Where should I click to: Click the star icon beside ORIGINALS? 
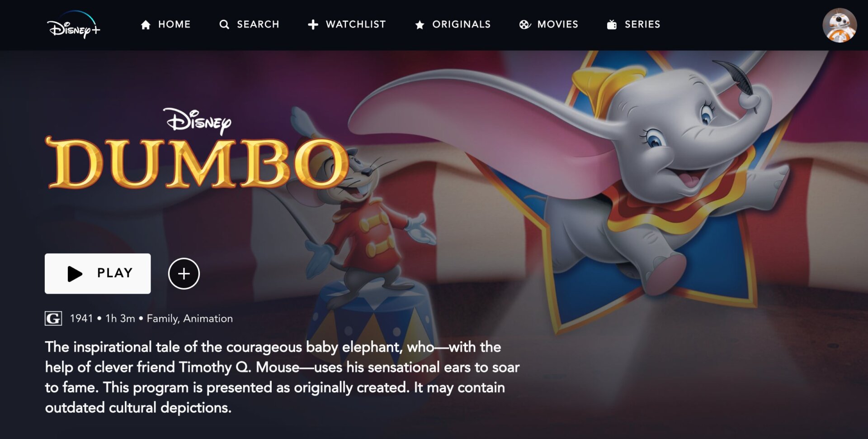(420, 24)
